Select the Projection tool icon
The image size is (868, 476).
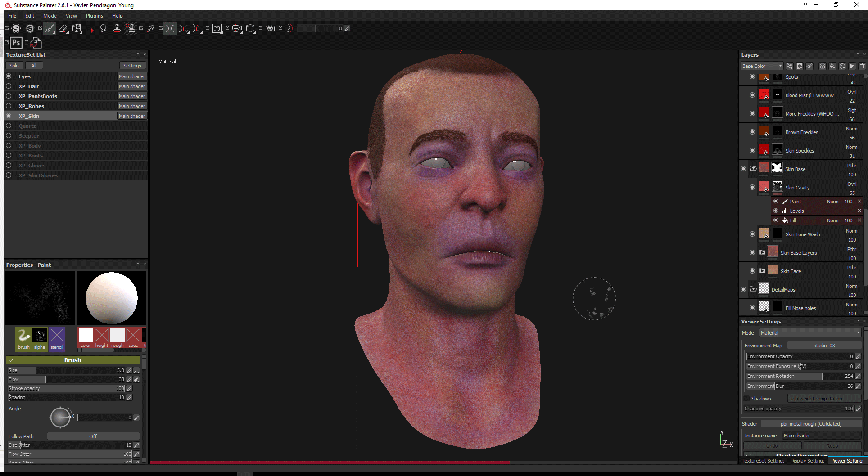77,28
